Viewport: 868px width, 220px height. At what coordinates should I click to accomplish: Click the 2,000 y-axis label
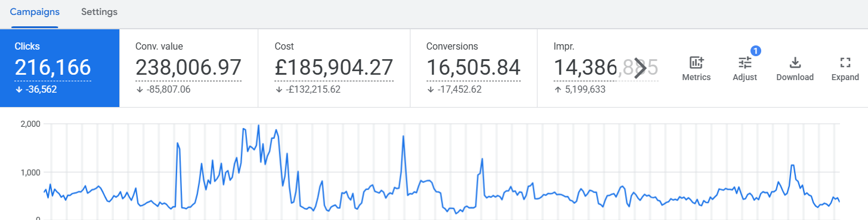(x=30, y=124)
